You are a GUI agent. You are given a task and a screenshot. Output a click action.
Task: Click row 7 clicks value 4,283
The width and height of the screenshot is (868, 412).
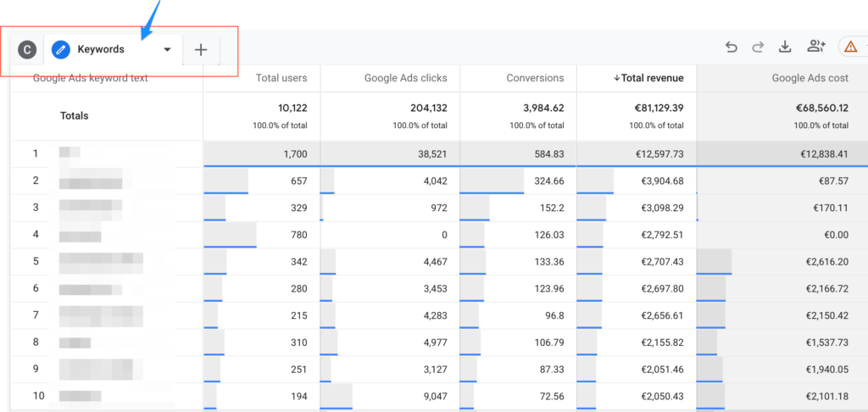[x=435, y=315]
